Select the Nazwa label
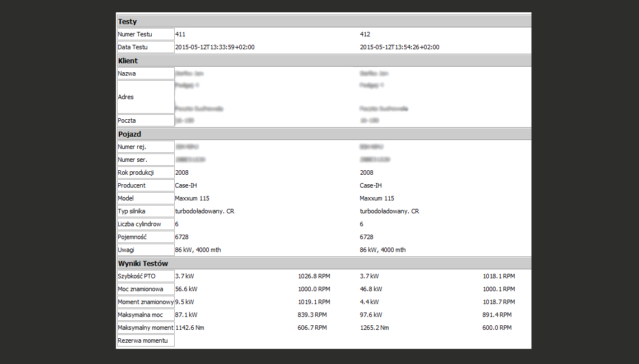The width and height of the screenshot is (639, 364). 146,73
